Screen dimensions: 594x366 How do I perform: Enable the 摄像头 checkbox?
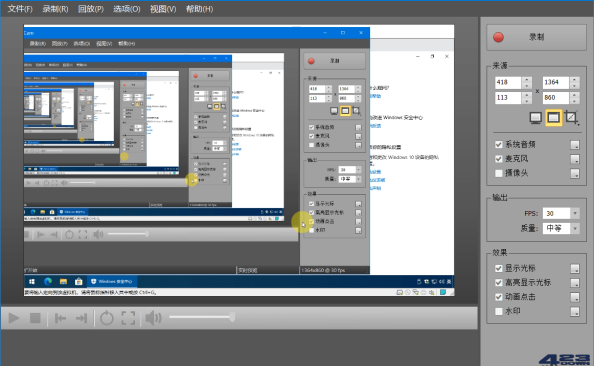pyautogui.click(x=499, y=173)
